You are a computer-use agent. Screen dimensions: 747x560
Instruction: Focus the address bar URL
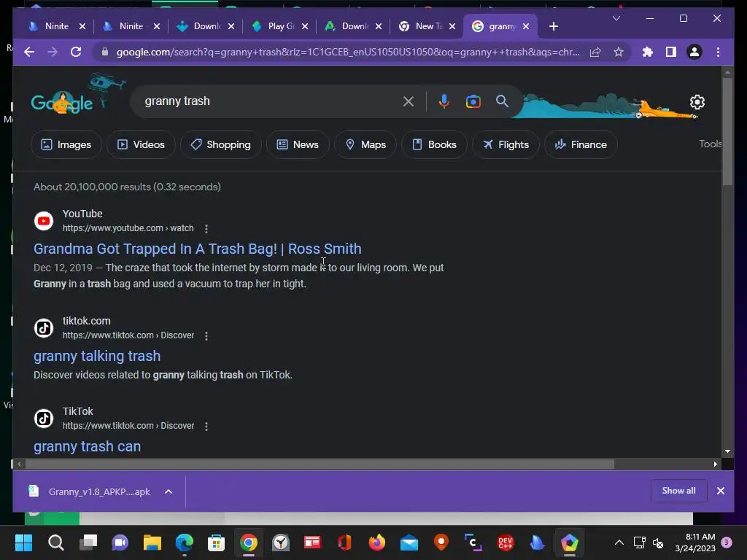(x=348, y=52)
